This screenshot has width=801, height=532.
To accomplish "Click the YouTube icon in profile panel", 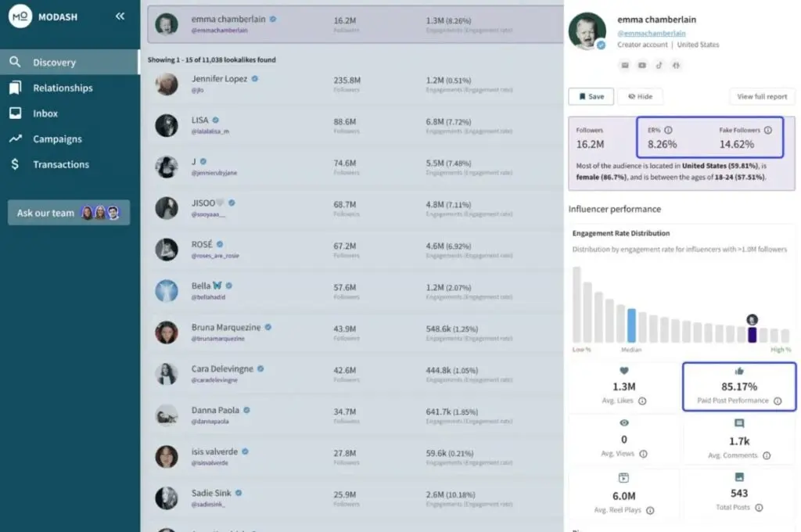I will point(642,66).
